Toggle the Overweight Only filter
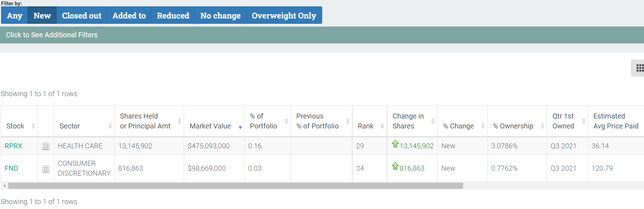 [284, 16]
